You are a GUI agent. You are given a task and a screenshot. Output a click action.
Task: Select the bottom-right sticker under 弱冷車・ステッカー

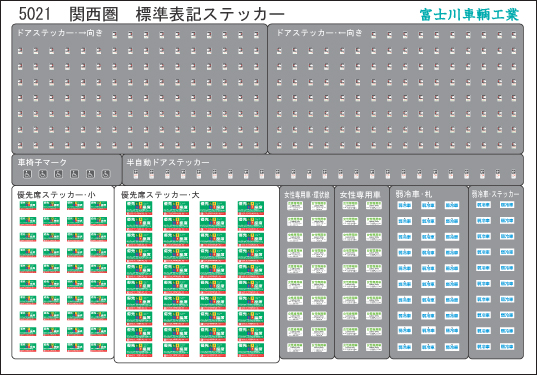pos(507,347)
